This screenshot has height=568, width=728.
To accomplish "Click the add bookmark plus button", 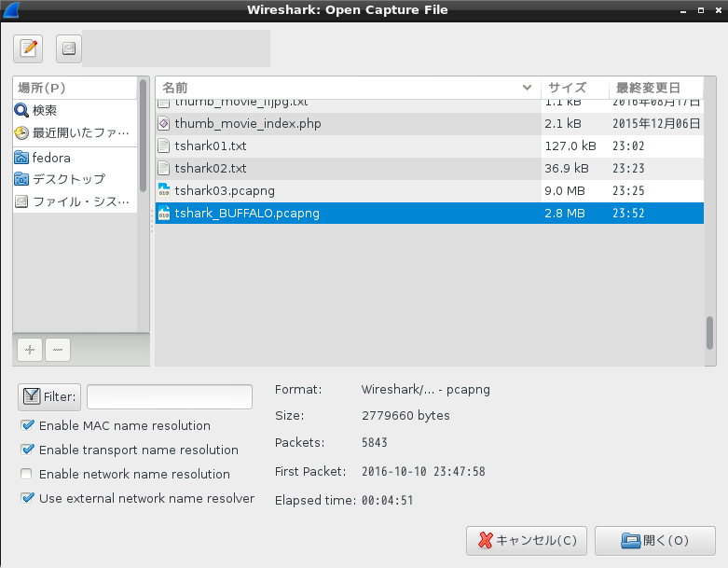I will (30, 350).
